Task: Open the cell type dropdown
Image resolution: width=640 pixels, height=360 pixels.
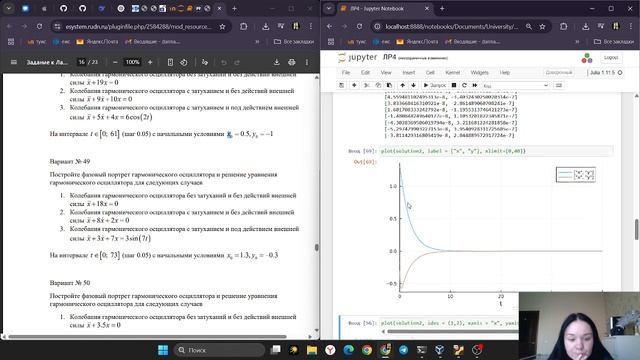Action: 516,86
